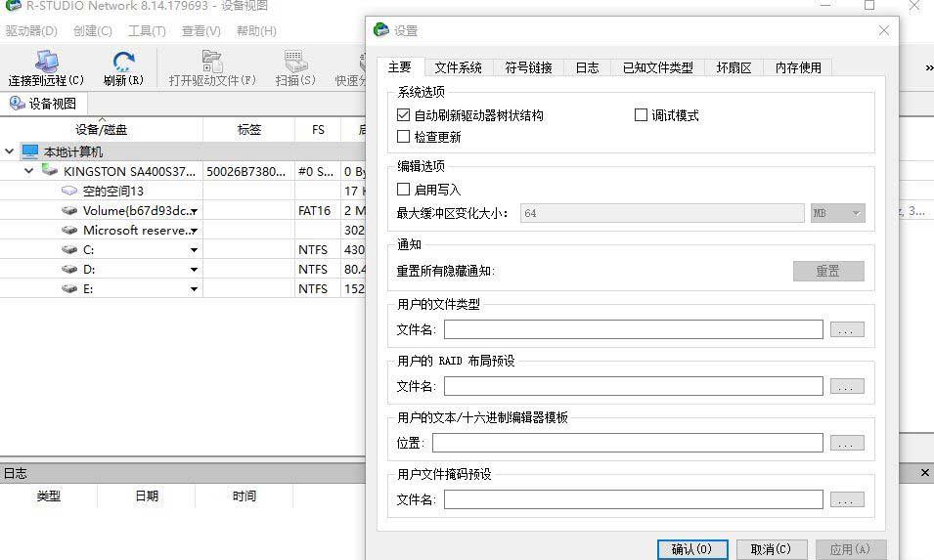The width and height of the screenshot is (934, 560).
Task: Select the D: drive icon
Action: click(x=69, y=269)
